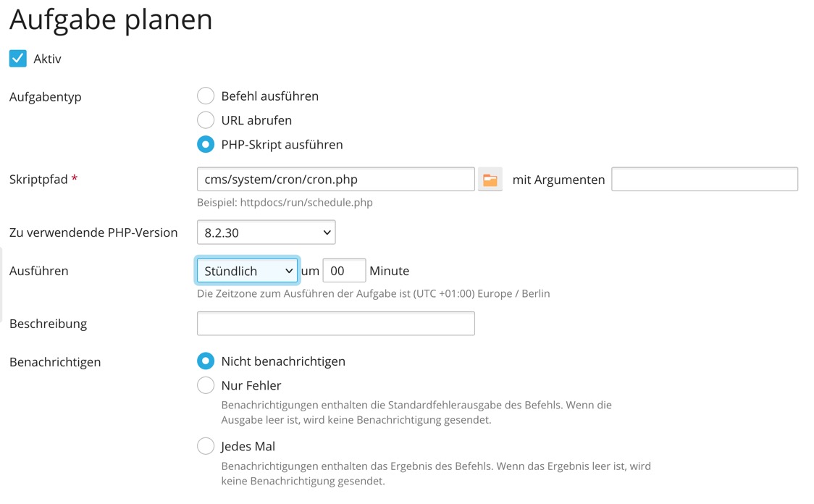Uncheck the Aktiv checkbox
This screenshot has height=504, width=814.
coord(18,59)
